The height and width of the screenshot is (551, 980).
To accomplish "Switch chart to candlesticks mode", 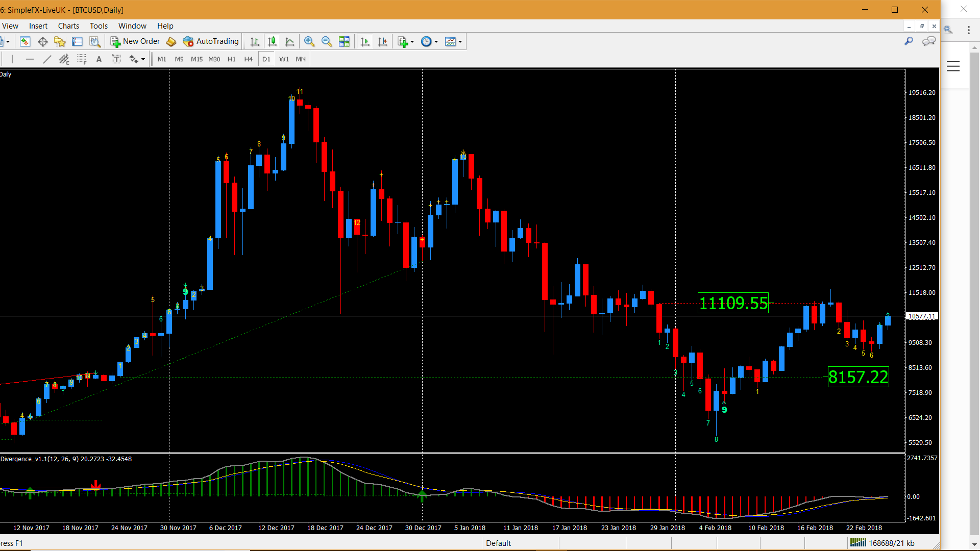I will [x=272, y=41].
